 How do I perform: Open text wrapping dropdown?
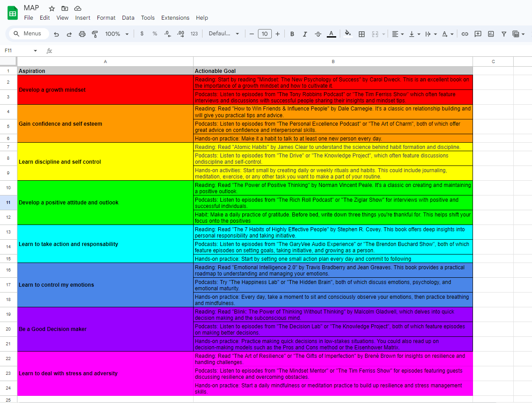(x=431, y=34)
